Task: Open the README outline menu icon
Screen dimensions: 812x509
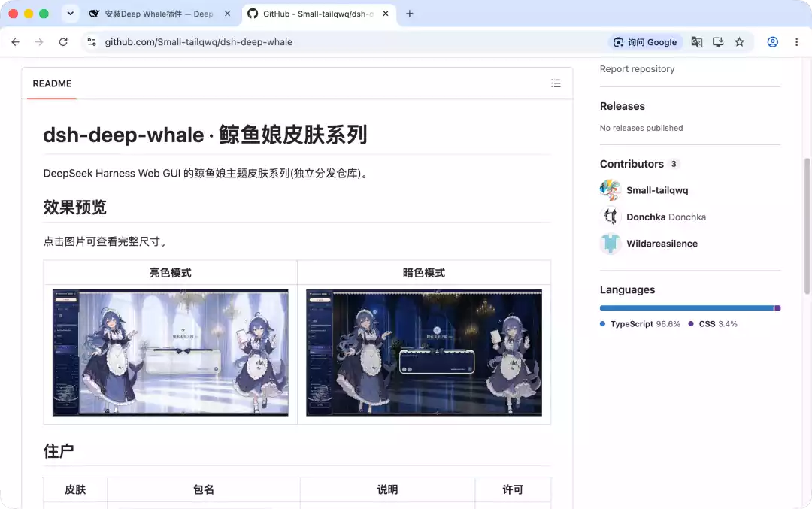Action: [556, 83]
